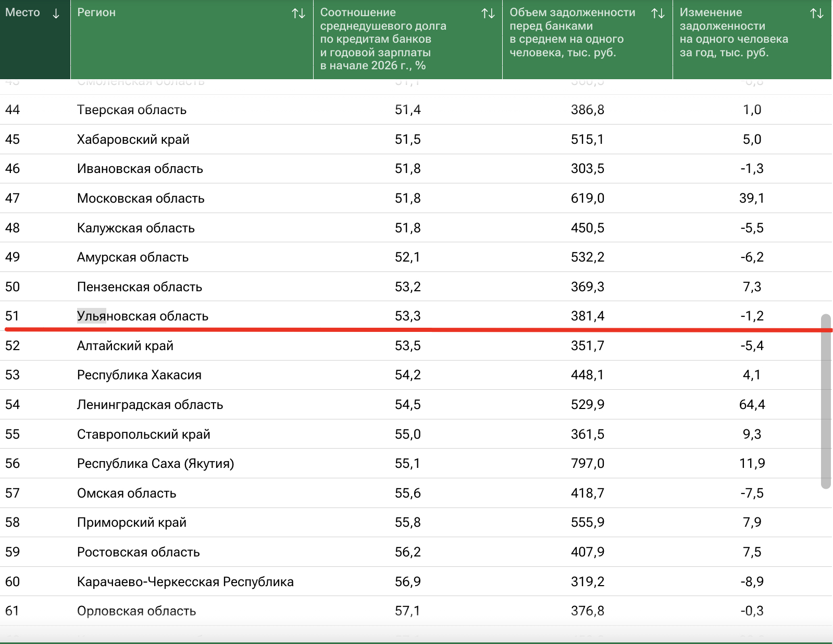The height and width of the screenshot is (644, 833).
Task: Click Алтайский край ratio value 53,5
Action: pyautogui.click(x=407, y=345)
